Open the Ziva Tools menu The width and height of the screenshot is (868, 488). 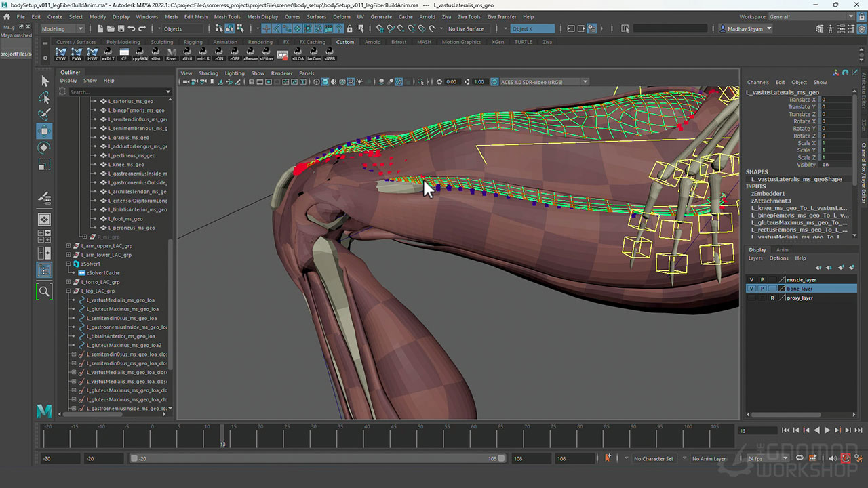click(x=469, y=16)
